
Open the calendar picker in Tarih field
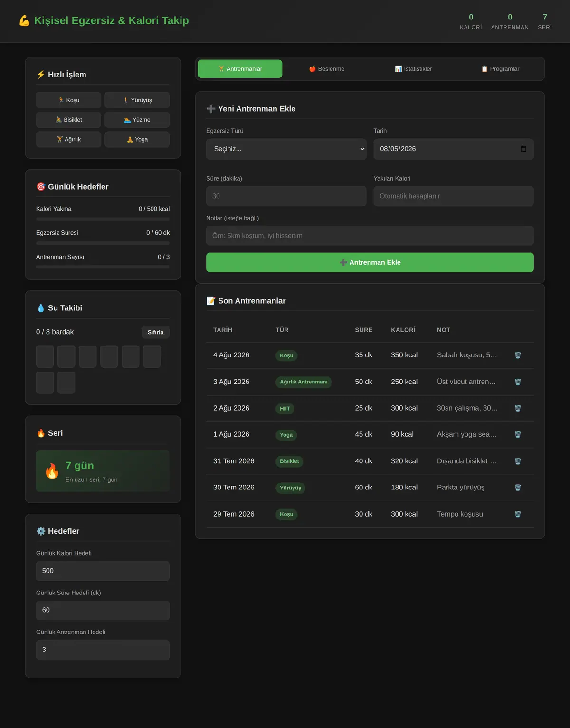point(523,149)
